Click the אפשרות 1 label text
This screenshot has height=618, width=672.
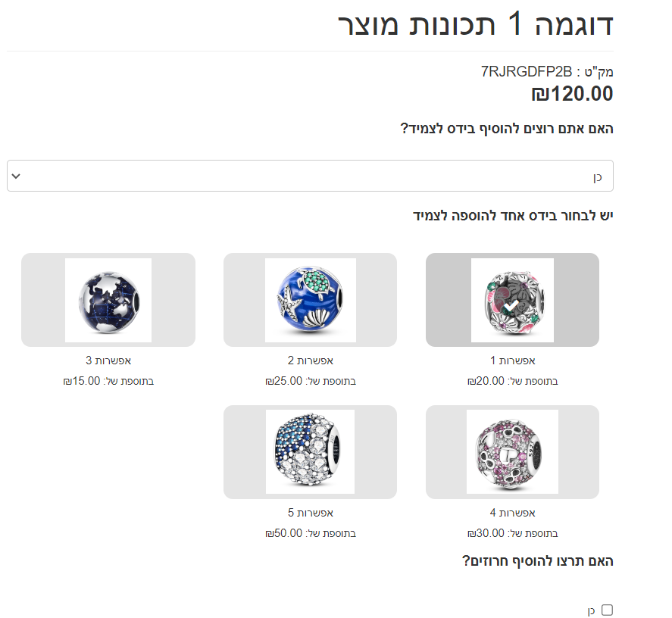513,360
